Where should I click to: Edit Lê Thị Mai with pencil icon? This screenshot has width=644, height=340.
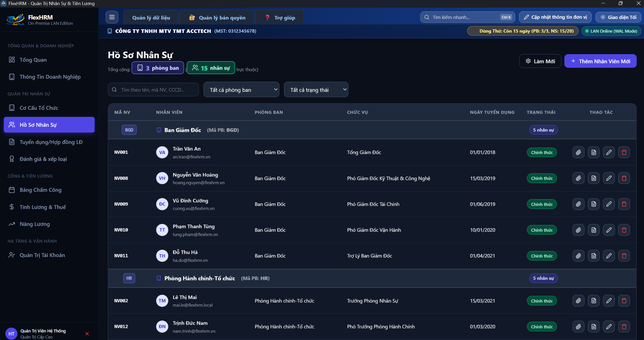(x=609, y=301)
